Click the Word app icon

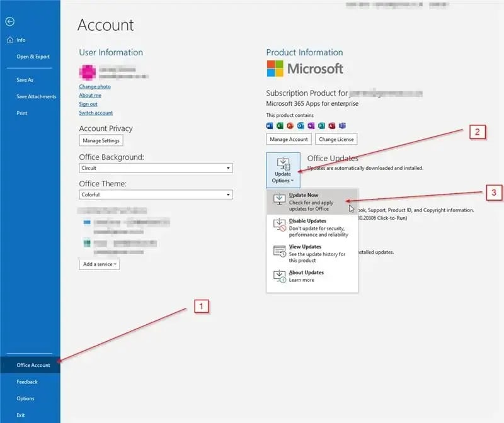(x=270, y=126)
